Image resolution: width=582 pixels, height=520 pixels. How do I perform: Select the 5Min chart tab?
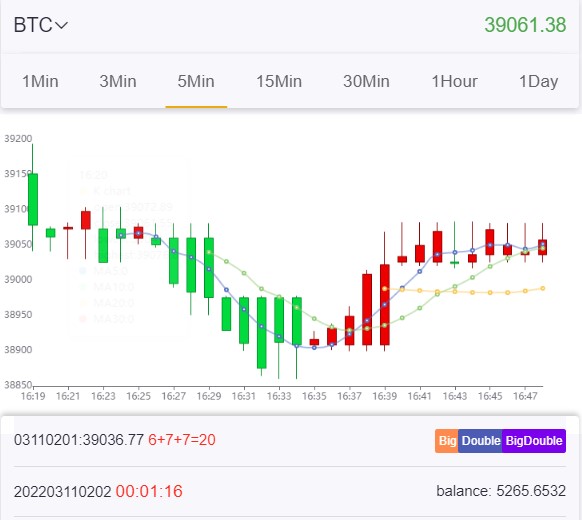(x=196, y=81)
